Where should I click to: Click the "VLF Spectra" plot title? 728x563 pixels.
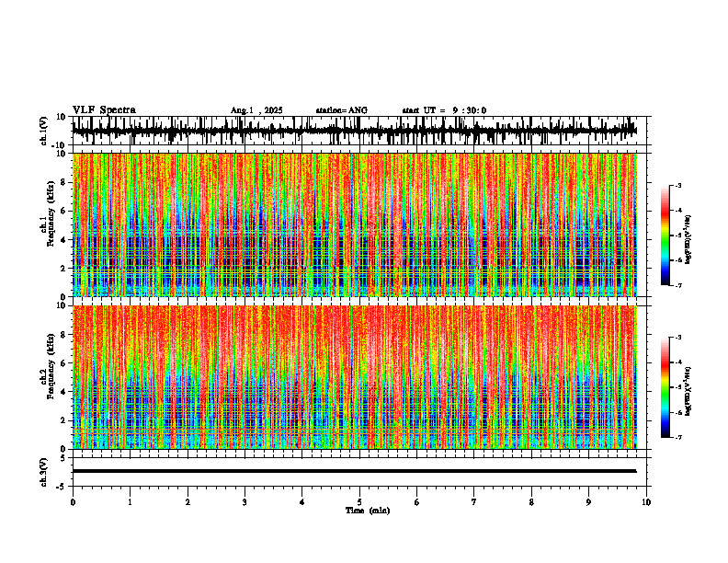[104, 110]
